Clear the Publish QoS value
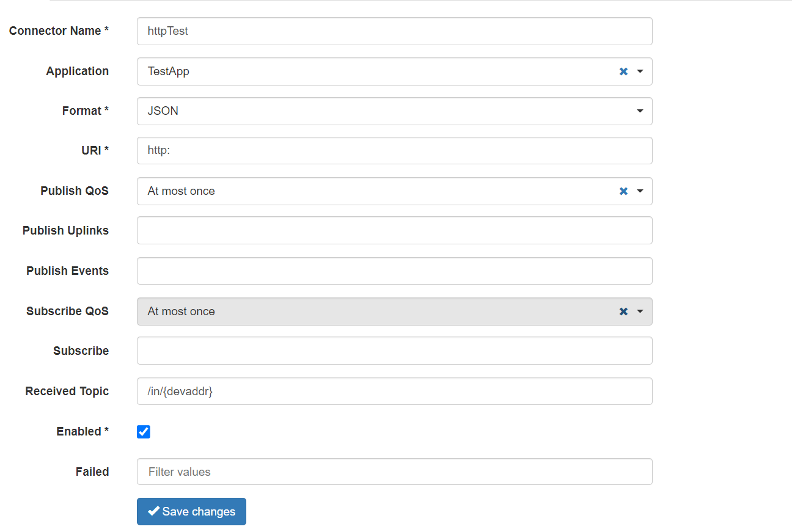The image size is (792, 532). tap(623, 191)
